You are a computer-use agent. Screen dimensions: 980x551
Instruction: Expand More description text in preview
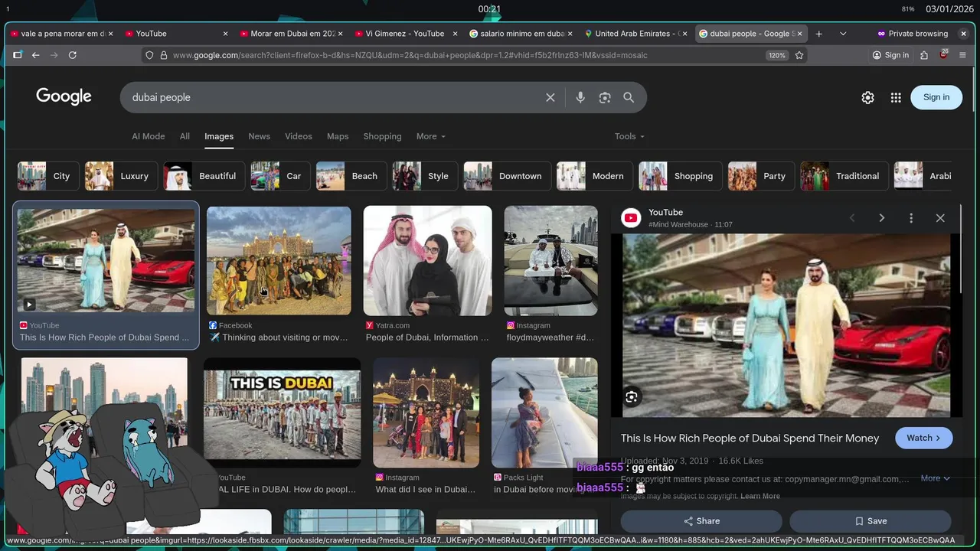(935, 478)
